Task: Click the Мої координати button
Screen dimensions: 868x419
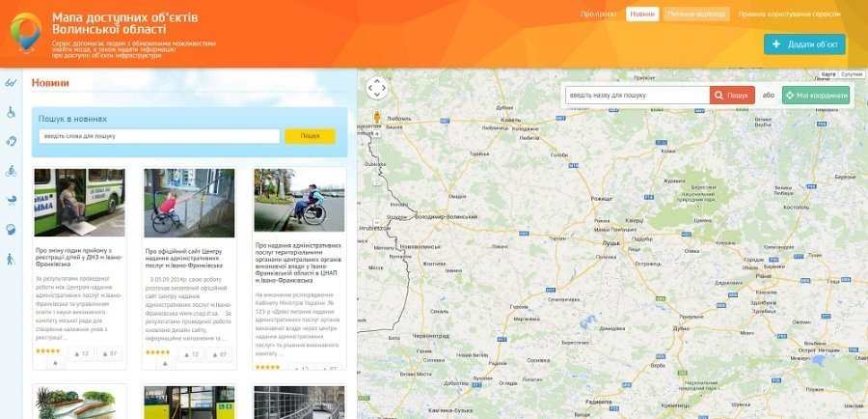Action: [x=816, y=96]
